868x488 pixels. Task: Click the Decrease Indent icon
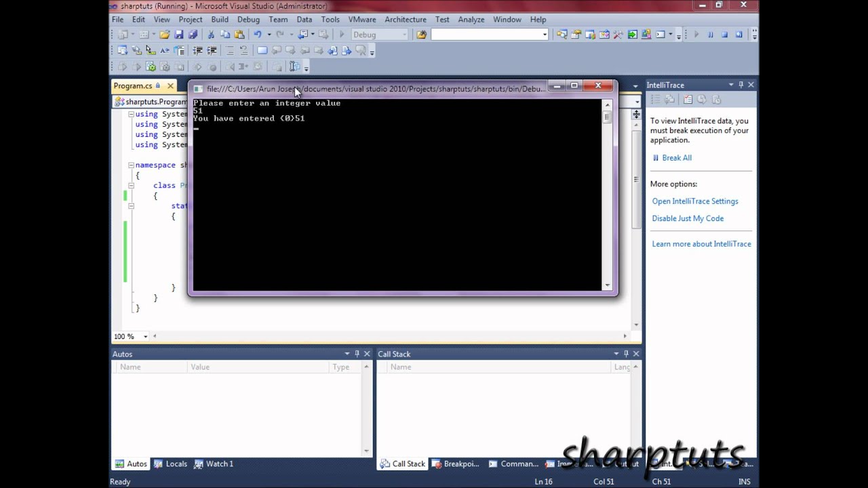197,51
